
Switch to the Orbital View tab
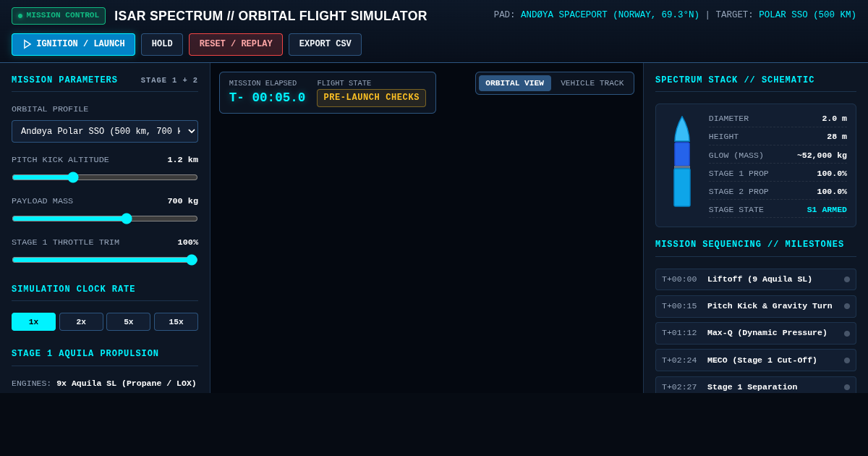click(x=514, y=83)
